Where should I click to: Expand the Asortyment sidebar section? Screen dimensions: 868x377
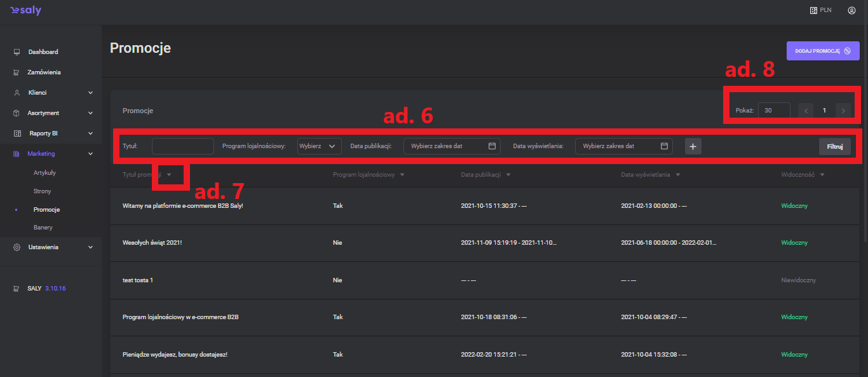pos(90,113)
